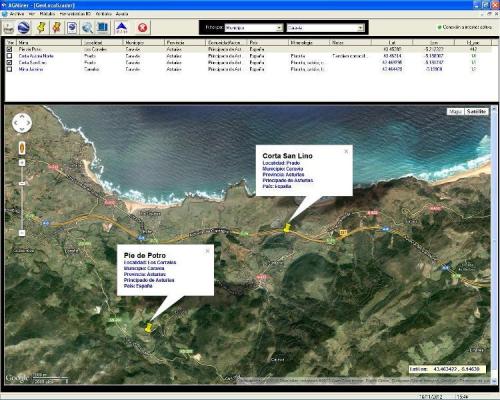
Task: Click the red X cancel toolbar icon
Action: point(142,27)
